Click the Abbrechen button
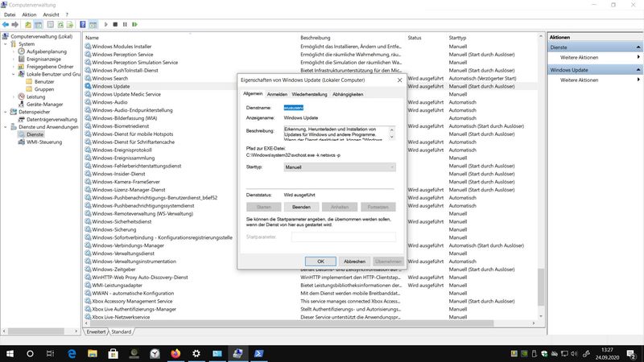 354,261
